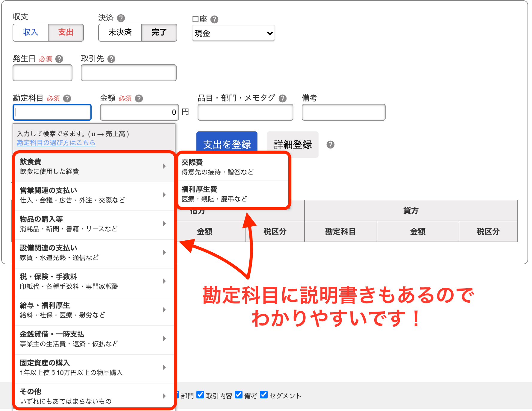Click the 金額 help icon
The width and height of the screenshot is (532, 411).
pyautogui.click(x=139, y=98)
